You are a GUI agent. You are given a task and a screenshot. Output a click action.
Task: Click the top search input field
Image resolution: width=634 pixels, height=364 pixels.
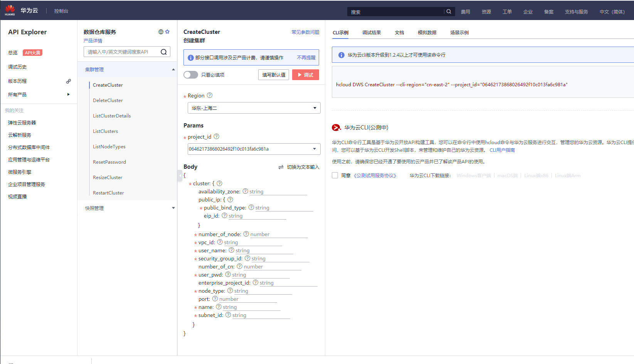pyautogui.click(x=396, y=12)
